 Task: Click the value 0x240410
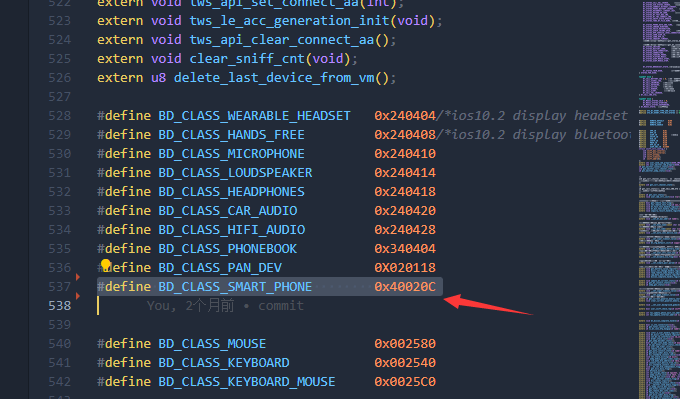[405, 154]
